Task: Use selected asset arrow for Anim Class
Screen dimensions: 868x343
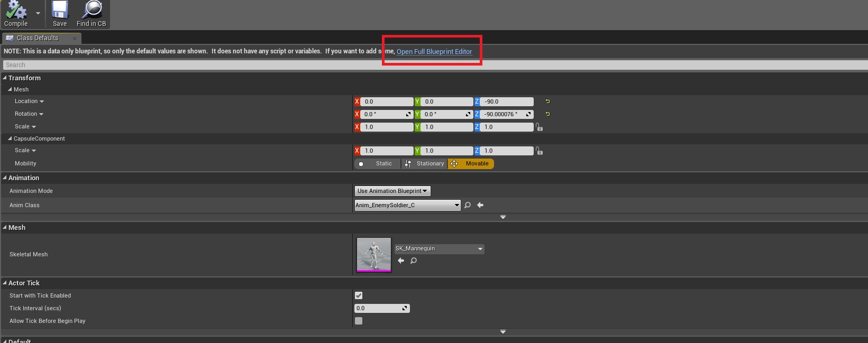Action: [480, 205]
